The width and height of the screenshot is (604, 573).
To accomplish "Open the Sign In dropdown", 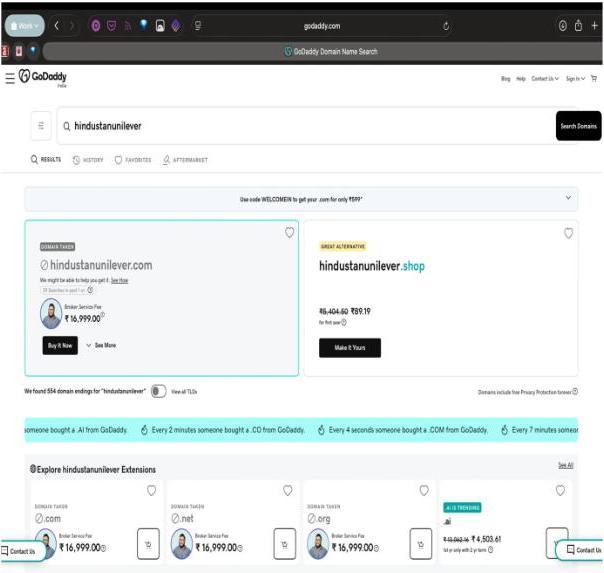I will pos(575,79).
